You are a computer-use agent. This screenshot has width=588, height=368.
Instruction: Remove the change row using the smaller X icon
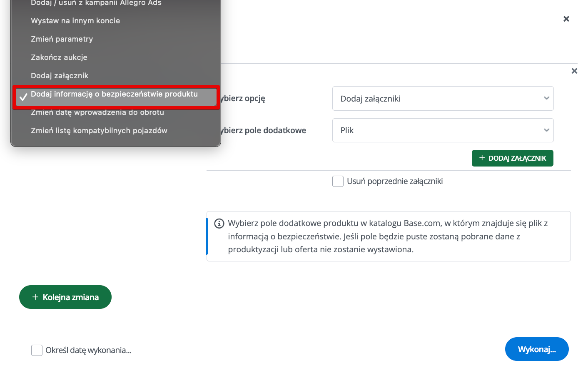click(x=574, y=71)
